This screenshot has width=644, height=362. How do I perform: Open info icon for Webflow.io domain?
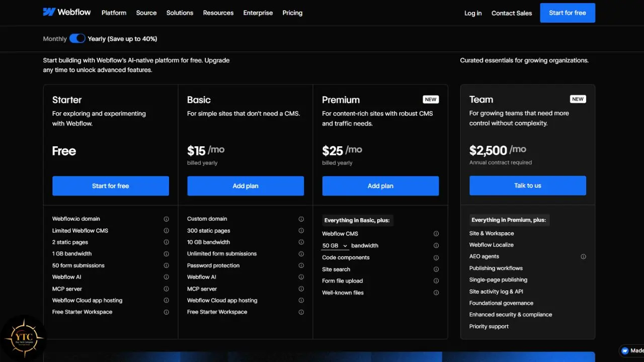pyautogui.click(x=166, y=219)
